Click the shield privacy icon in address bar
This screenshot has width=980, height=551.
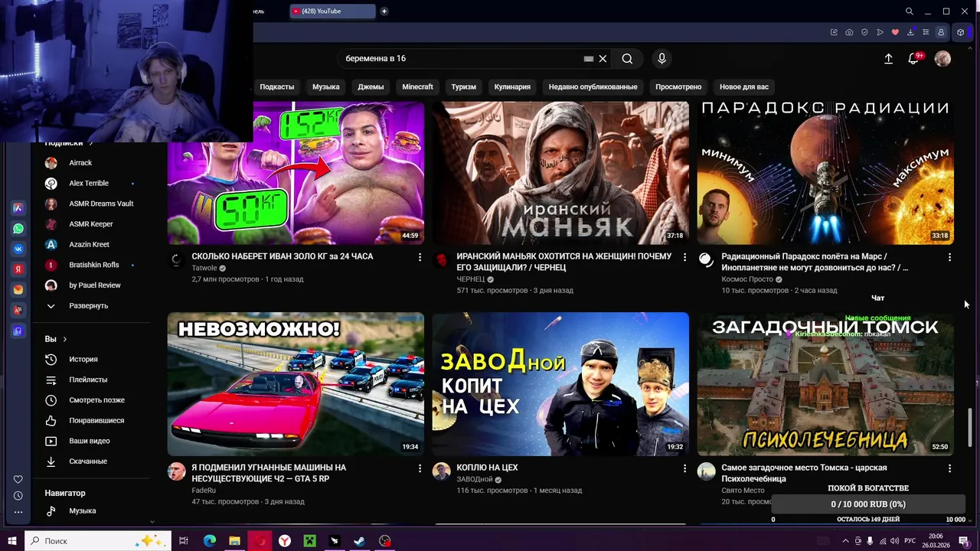[864, 32]
